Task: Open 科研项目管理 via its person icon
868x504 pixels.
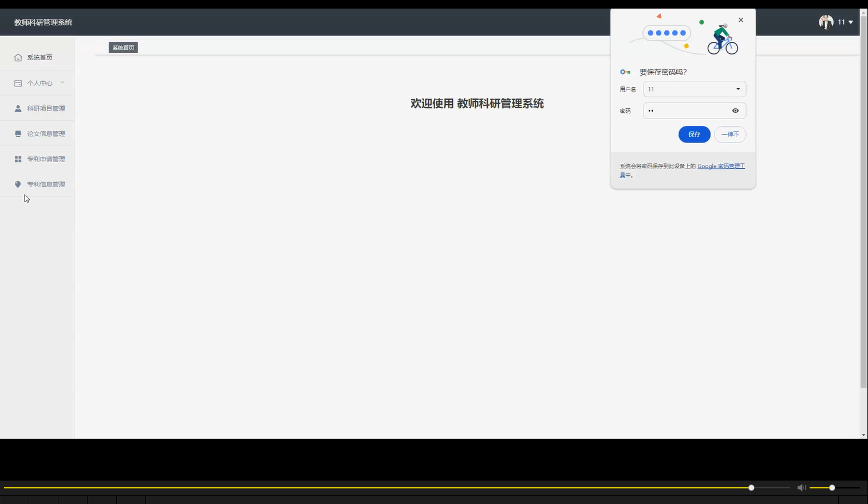Action: pyautogui.click(x=18, y=108)
